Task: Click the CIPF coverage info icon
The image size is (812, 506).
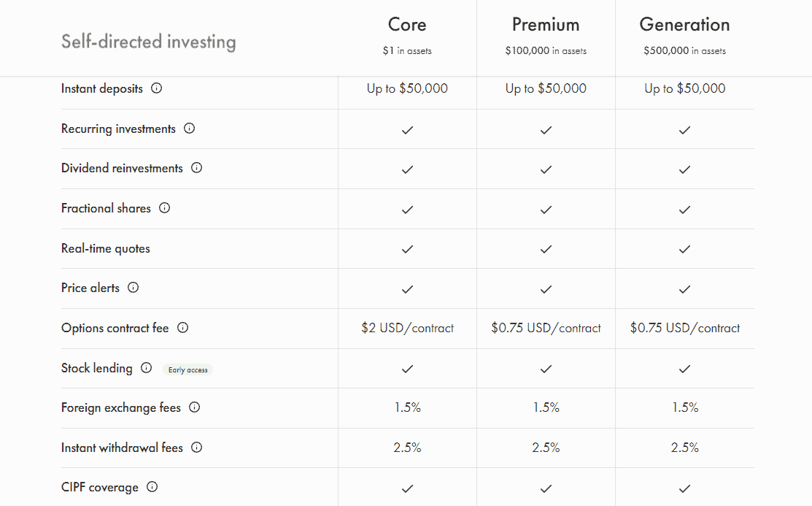Action: (151, 486)
